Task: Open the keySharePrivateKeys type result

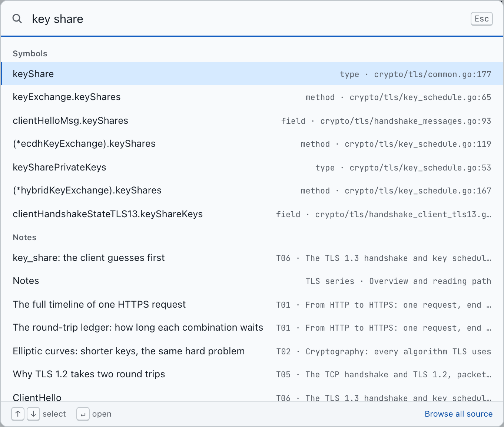Action: (252, 167)
